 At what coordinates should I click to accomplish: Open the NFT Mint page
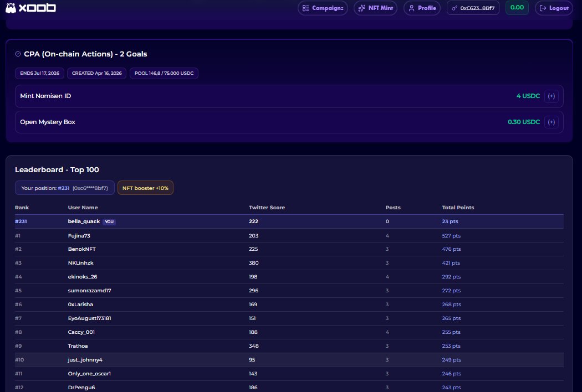click(375, 8)
